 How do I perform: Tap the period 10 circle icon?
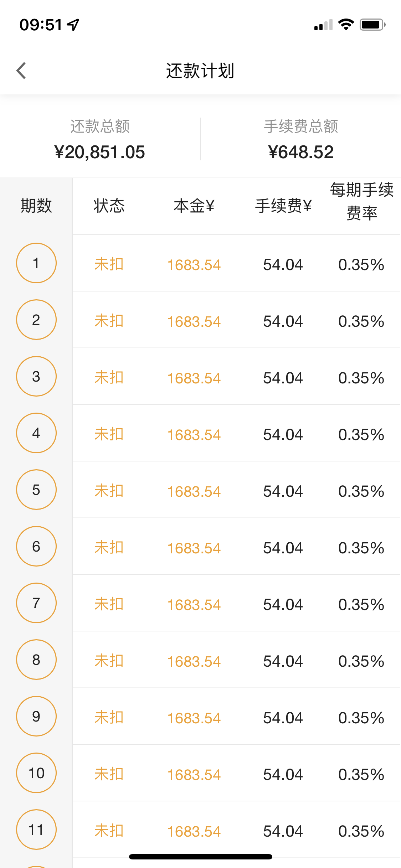36,773
